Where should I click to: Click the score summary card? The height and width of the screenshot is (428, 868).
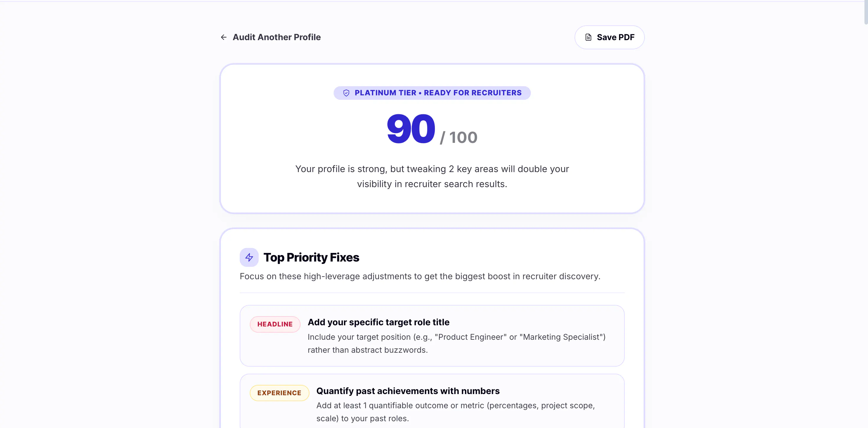[432, 138]
